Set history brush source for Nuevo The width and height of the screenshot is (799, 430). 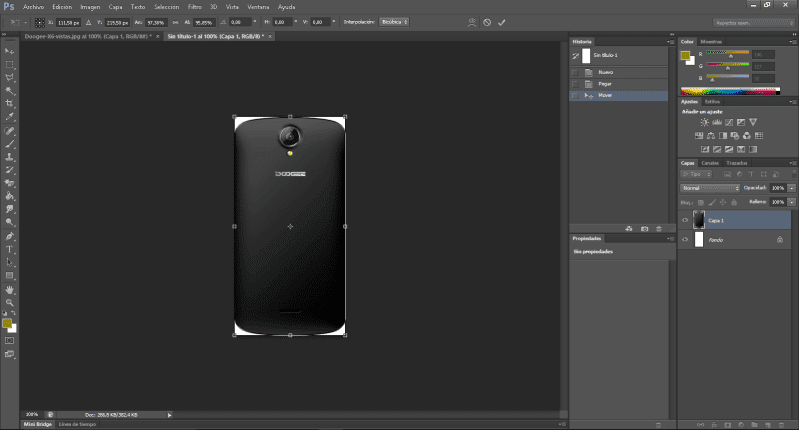[x=575, y=72]
